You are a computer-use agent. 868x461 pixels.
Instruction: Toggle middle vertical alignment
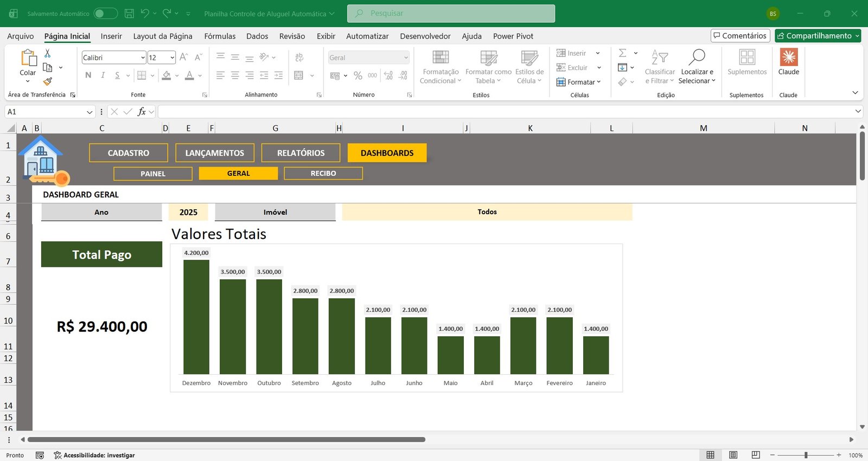(235, 57)
